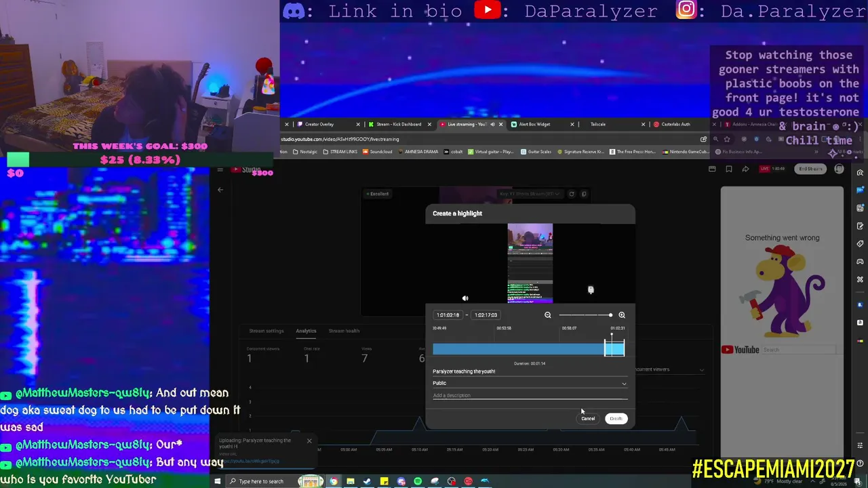Viewport: 868px width, 488px height.
Task: Adjust the timeline zoom slider handle
Action: click(610, 315)
